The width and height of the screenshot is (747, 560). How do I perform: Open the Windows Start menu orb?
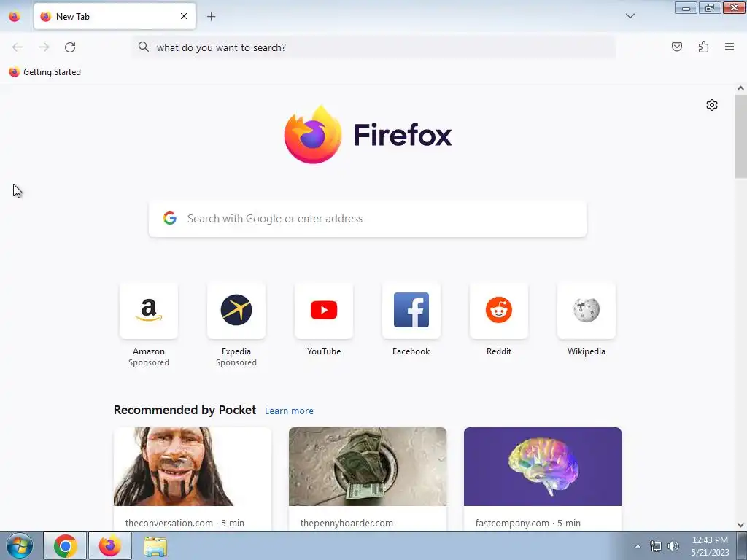click(20, 545)
